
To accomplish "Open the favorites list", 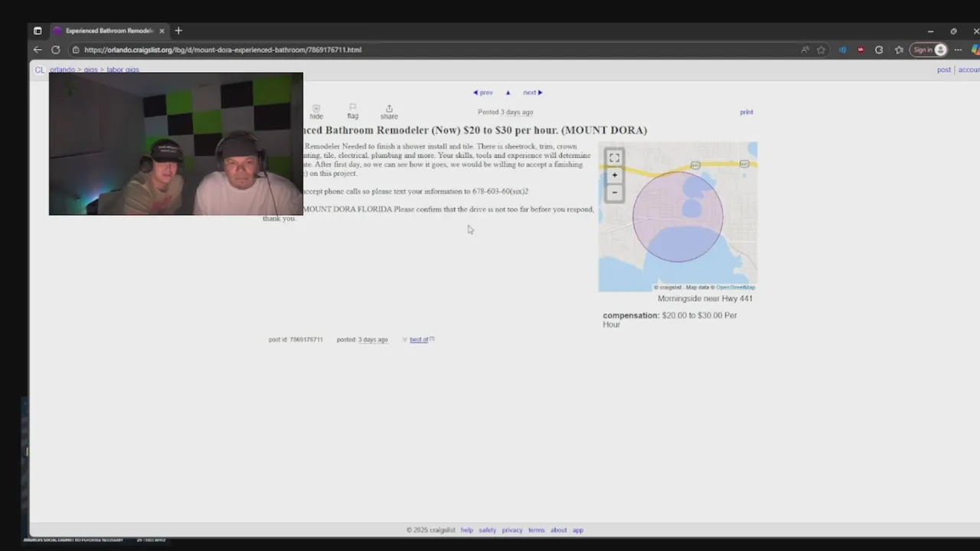I will (x=899, y=50).
